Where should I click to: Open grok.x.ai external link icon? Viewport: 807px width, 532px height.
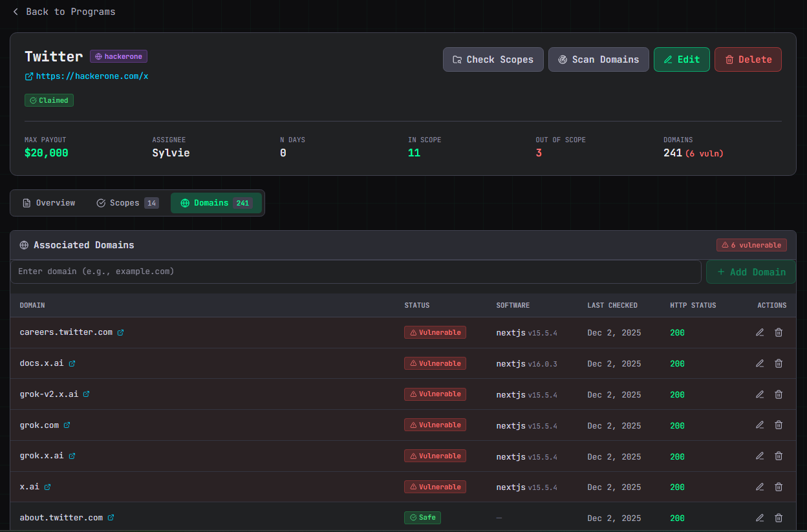point(72,456)
